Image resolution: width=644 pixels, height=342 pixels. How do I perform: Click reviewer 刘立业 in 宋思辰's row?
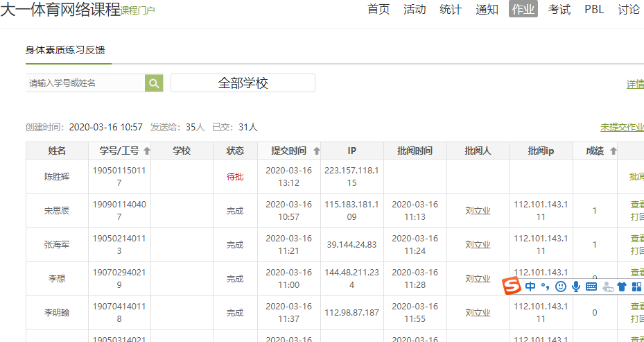click(x=478, y=211)
